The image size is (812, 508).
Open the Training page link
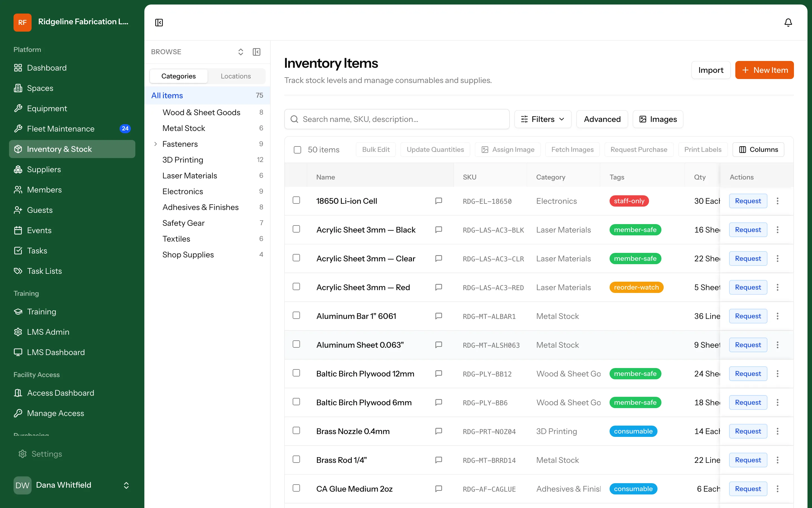click(72, 312)
